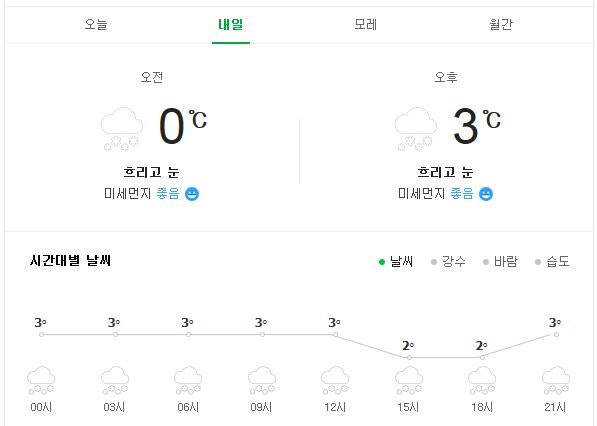The height and width of the screenshot is (426, 597).
Task: Click the afternoon 좋음 fine dust link
Action: pos(462,193)
